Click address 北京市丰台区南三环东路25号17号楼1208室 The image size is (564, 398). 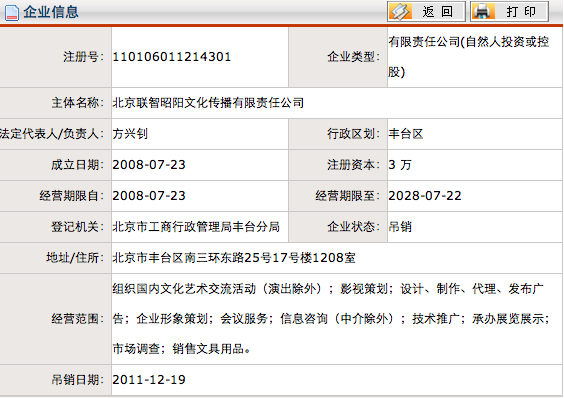pos(234,258)
